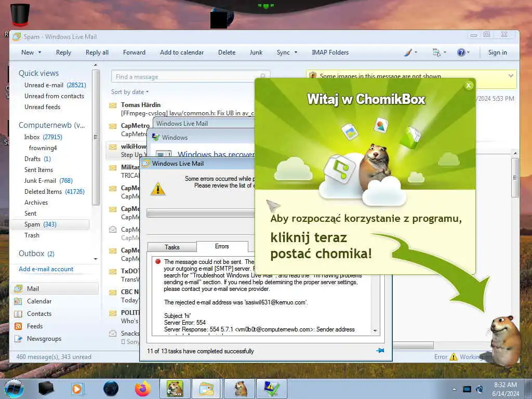
Task: Open the Inbox folder
Action: click(43, 137)
